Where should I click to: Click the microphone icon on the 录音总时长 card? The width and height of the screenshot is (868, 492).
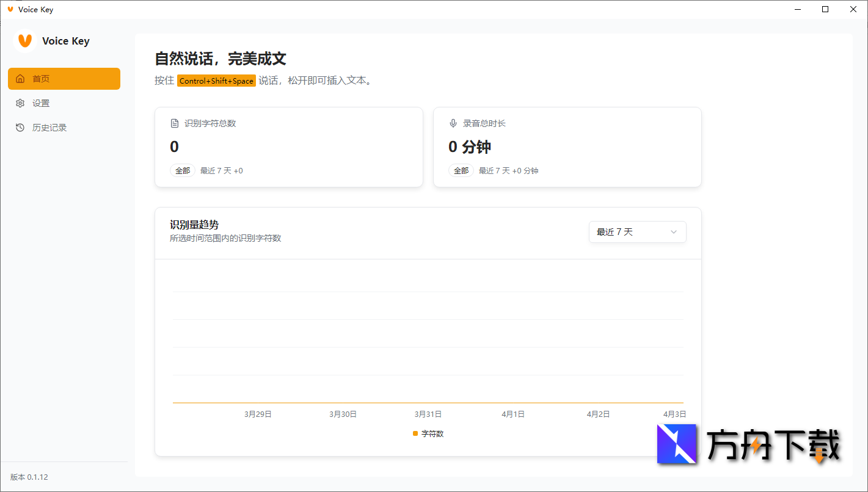(x=453, y=123)
